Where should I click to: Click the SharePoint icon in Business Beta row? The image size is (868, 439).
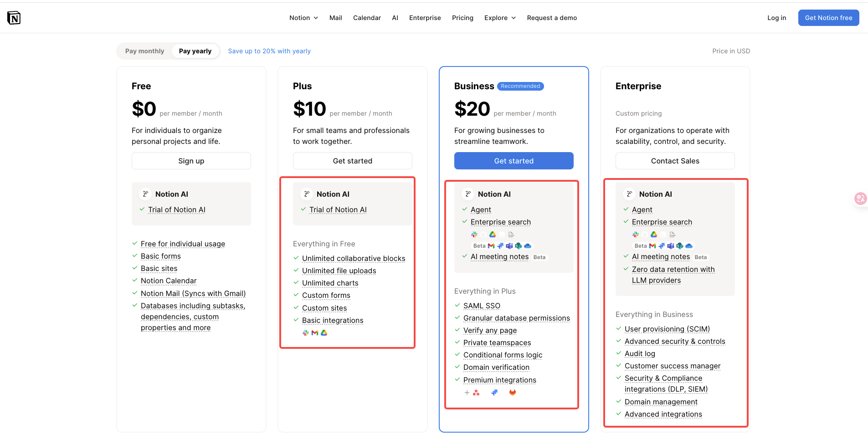(x=519, y=246)
